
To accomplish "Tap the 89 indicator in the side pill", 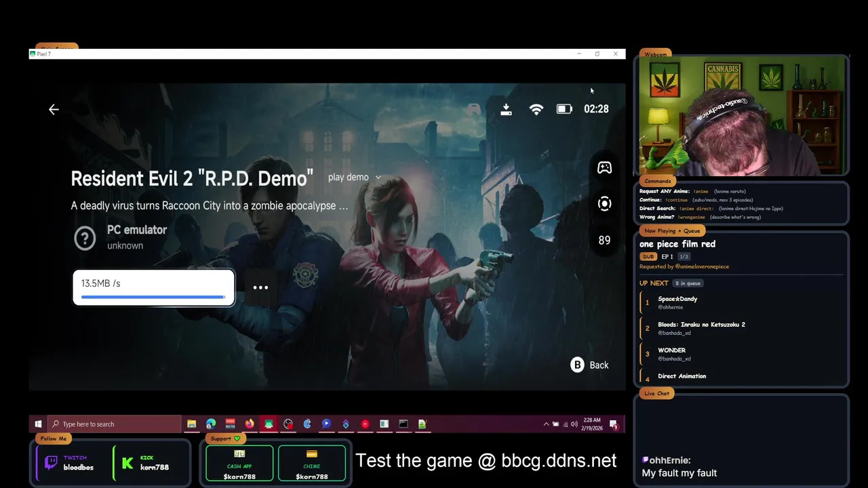I will coord(604,240).
